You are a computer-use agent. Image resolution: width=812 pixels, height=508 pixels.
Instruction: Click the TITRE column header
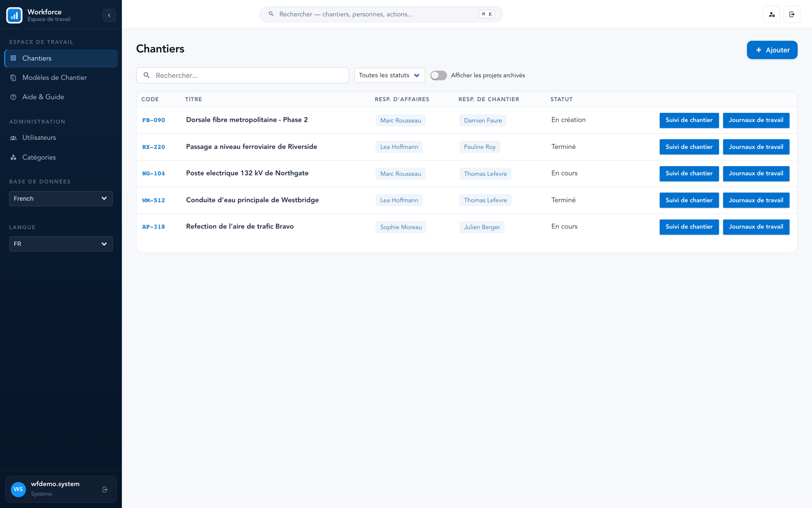click(x=193, y=100)
